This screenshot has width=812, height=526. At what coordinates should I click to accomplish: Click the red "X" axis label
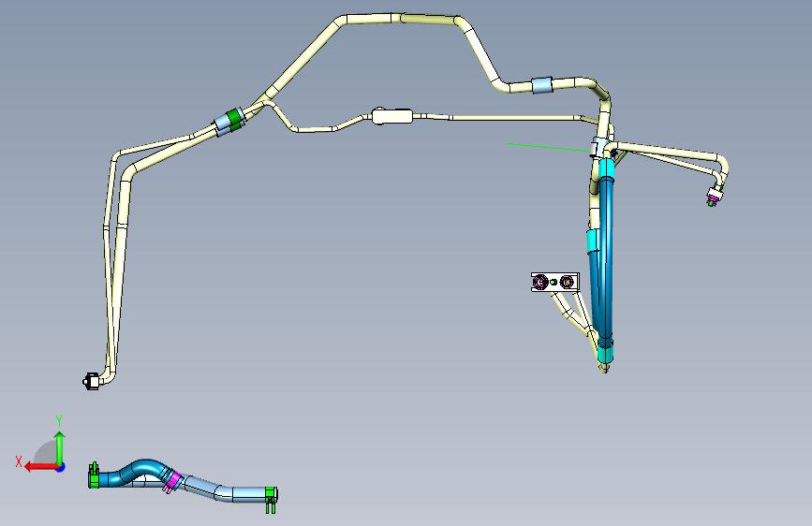[19, 461]
